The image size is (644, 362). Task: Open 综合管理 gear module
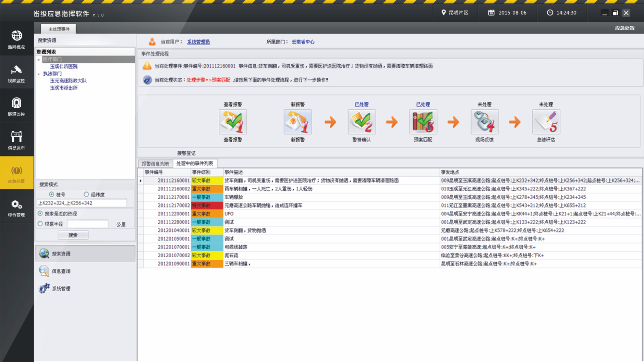[x=16, y=208]
